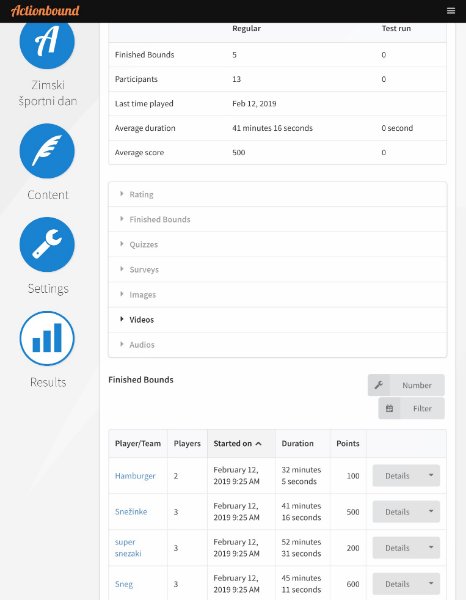Expand the Rating section

[x=277, y=194]
